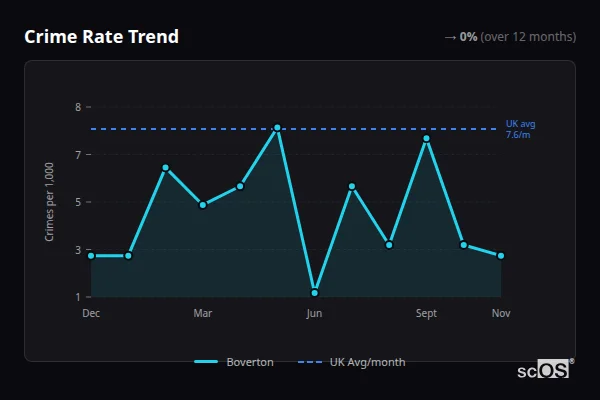Screen dimensions: 600x400
Task: Select the July data point after June
Action: click(352, 186)
